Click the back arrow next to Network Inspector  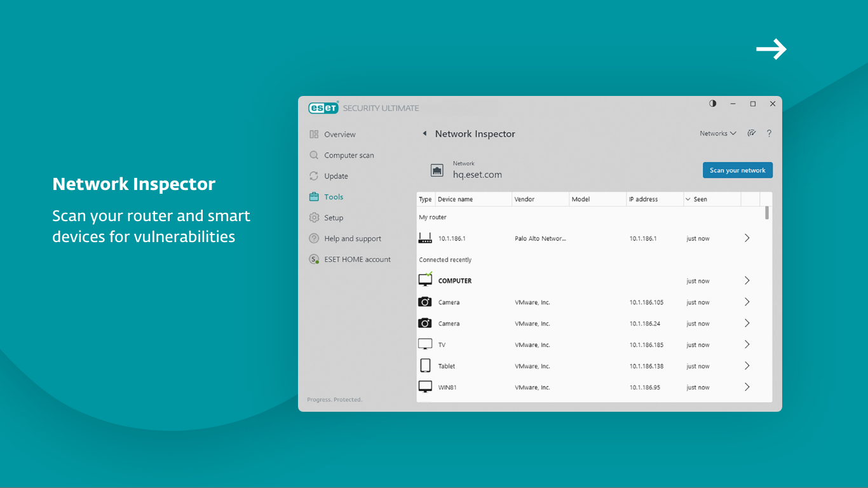coord(424,133)
